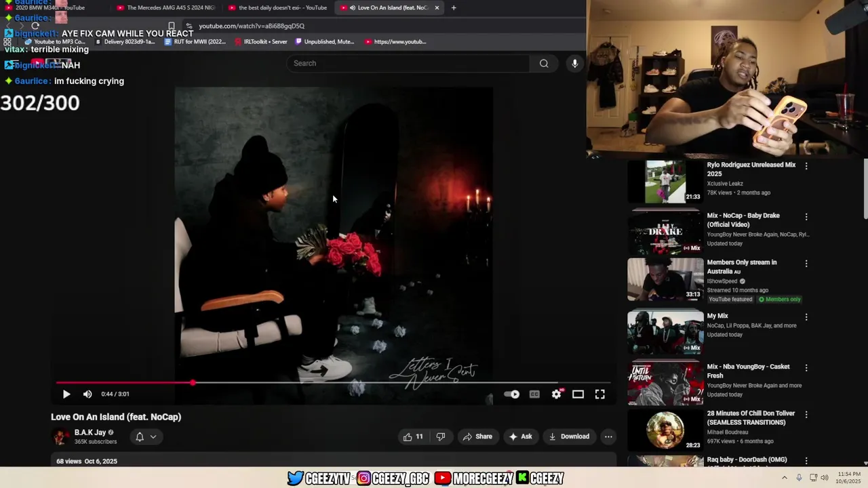The width and height of the screenshot is (868, 488).
Task: Close the Love On An Island tab
Action: tap(437, 7)
